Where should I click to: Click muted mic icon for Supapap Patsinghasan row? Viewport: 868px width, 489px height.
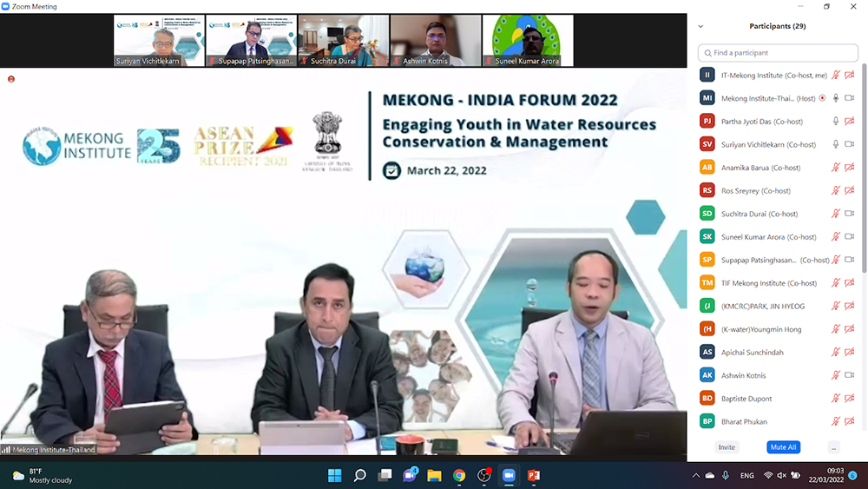coord(835,260)
